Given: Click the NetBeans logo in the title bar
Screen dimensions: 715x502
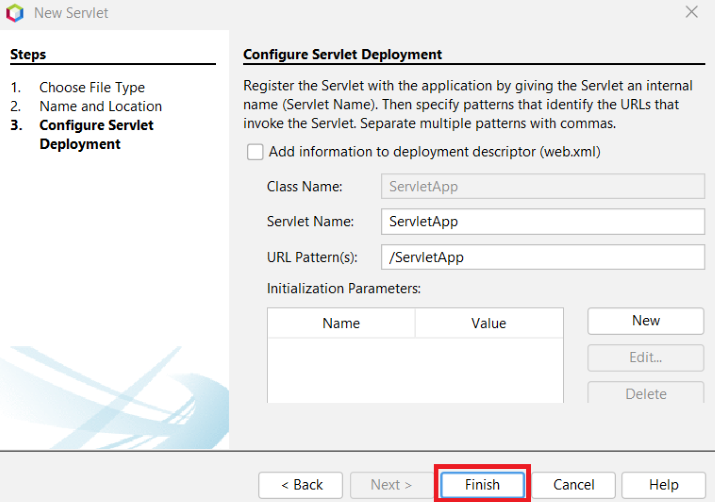Looking at the screenshot, I should [15, 13].
